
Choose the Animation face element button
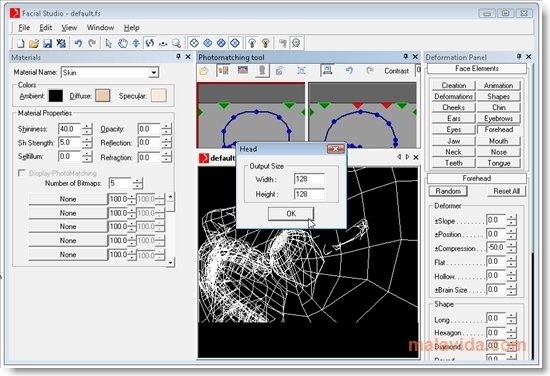(x=498, y=85)
